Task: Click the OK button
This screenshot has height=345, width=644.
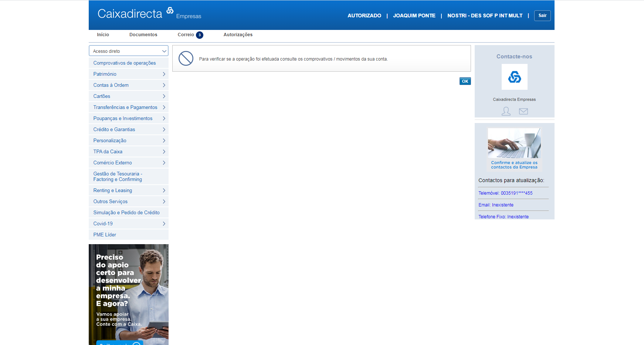Action: click(465, 81)
